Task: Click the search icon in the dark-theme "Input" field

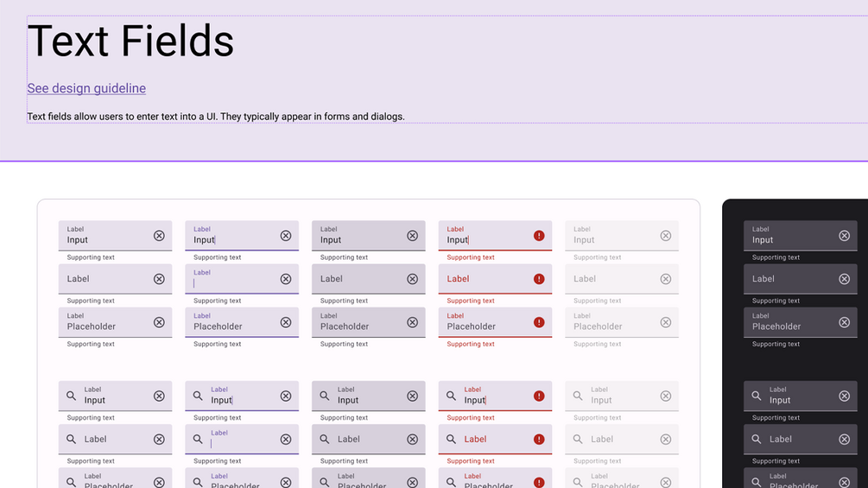Action: pos(757,396)
